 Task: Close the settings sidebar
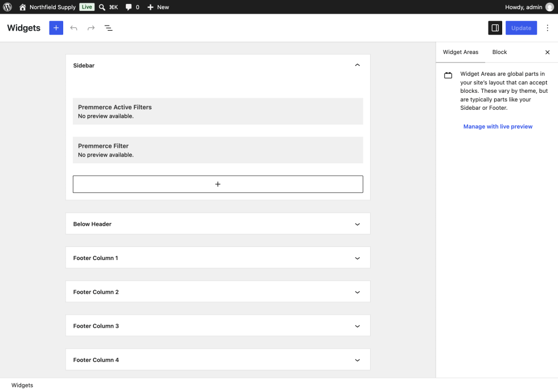[x=547, y=52]
